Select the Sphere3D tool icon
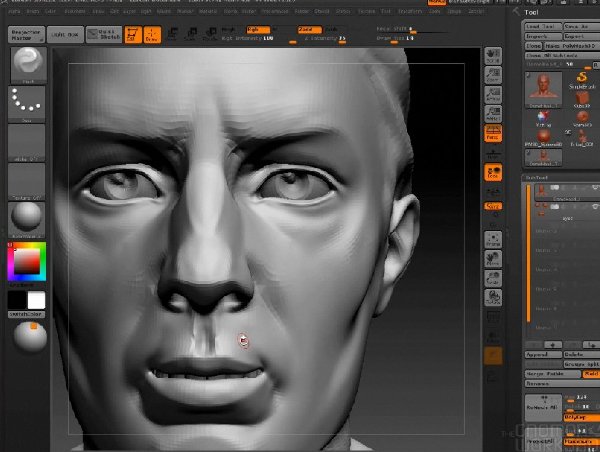 tap(582, 119)
